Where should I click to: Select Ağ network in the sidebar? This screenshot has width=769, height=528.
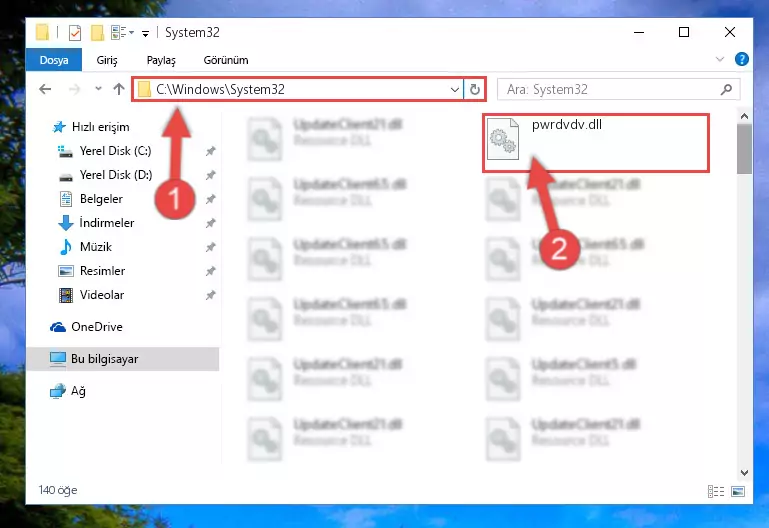68,391
